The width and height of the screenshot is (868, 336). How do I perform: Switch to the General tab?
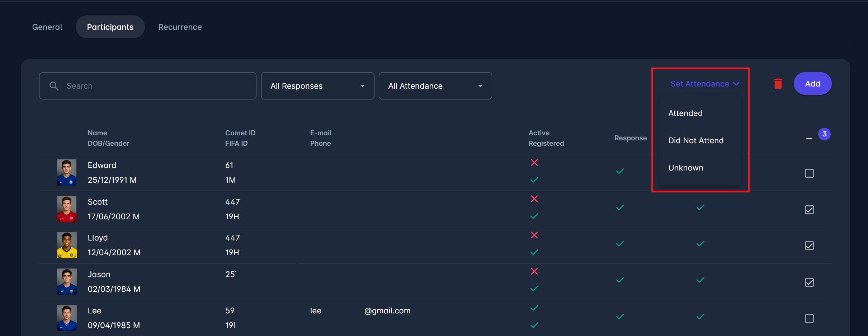pos(47,27)
